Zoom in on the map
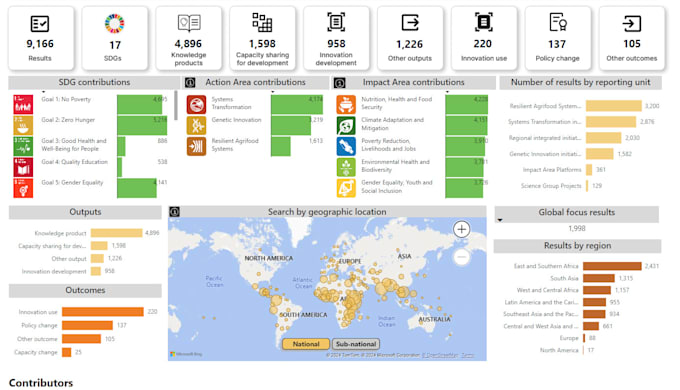The image size is (680, 390). tap(461, 229)
